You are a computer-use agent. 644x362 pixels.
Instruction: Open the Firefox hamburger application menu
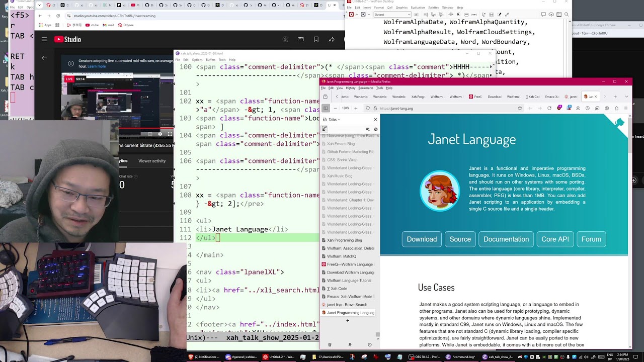click(626, 108)
